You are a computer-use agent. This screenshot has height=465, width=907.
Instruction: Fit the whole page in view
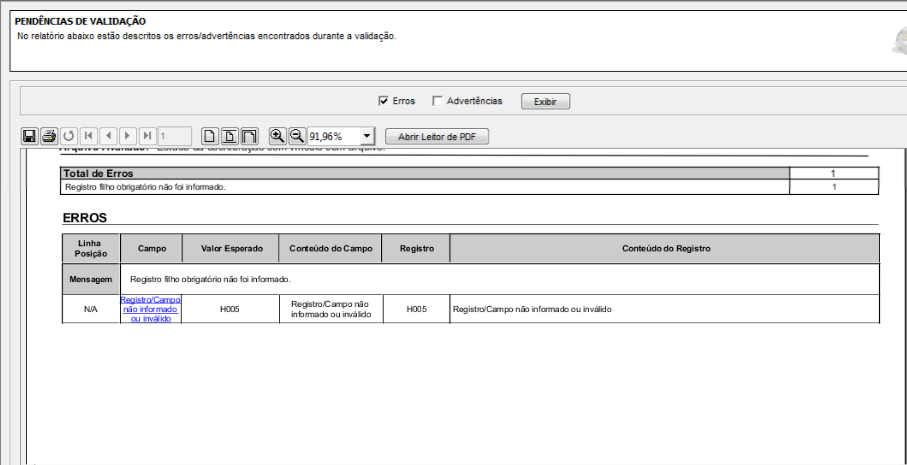coord(230,136)
